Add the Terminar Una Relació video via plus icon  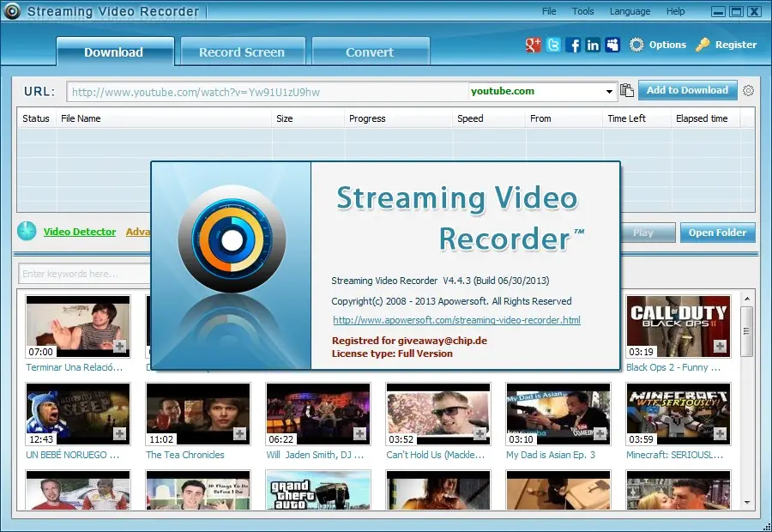(119, 347)
